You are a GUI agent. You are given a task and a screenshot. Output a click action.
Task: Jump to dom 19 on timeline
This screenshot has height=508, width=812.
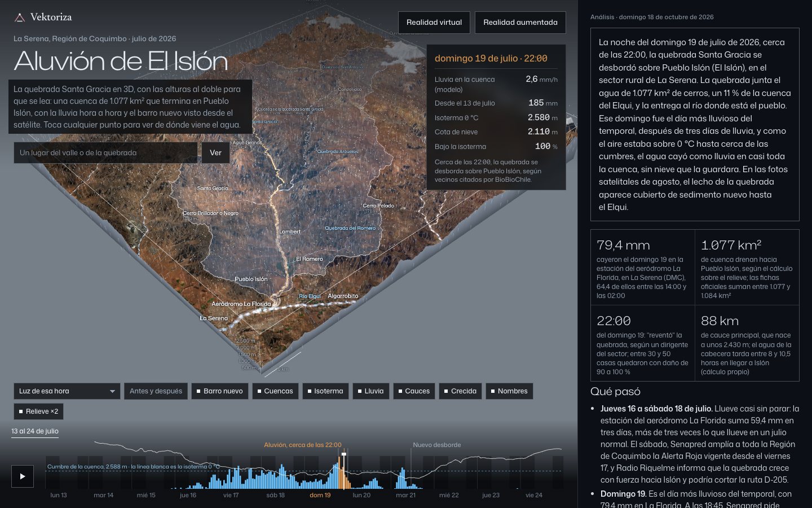click(320, 495)
